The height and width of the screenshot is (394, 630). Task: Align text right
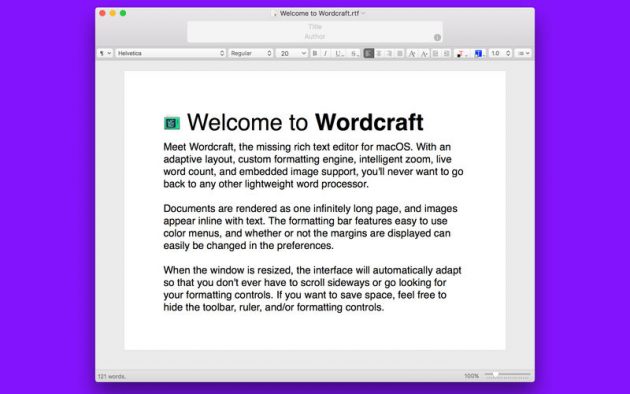[389, 53]
